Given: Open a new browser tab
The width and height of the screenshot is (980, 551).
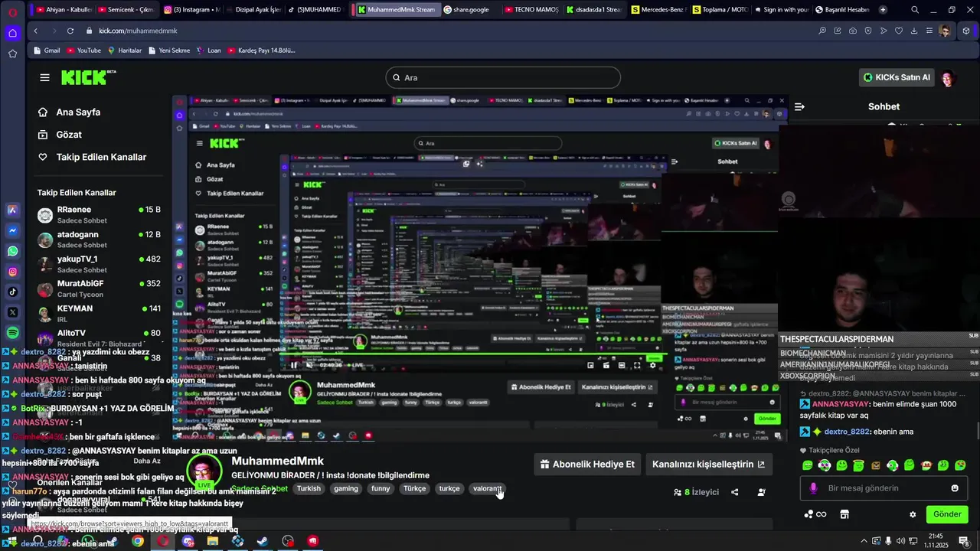Looking at the screenshot, I should point(883,10).
